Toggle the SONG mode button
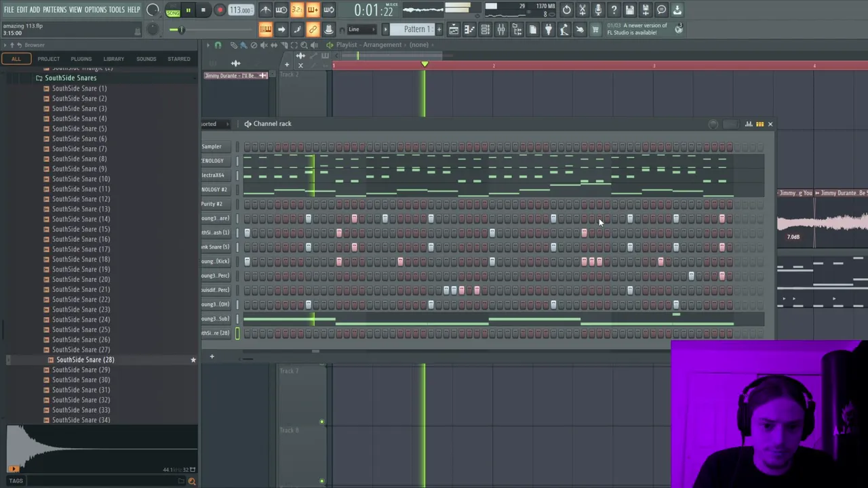Image resolution: width=868 pixels, height=488 pixels. (x=173, y=13)
